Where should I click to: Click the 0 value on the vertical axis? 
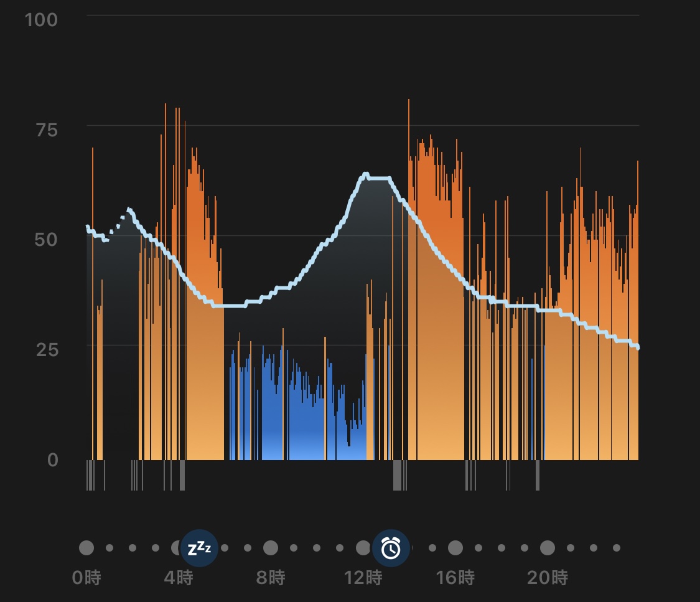click(53, 459)
